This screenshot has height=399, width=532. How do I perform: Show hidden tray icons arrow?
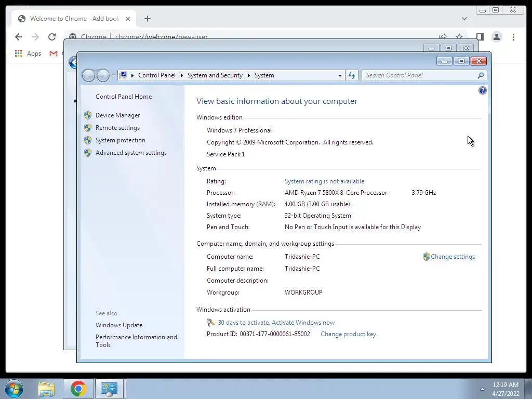482,389
